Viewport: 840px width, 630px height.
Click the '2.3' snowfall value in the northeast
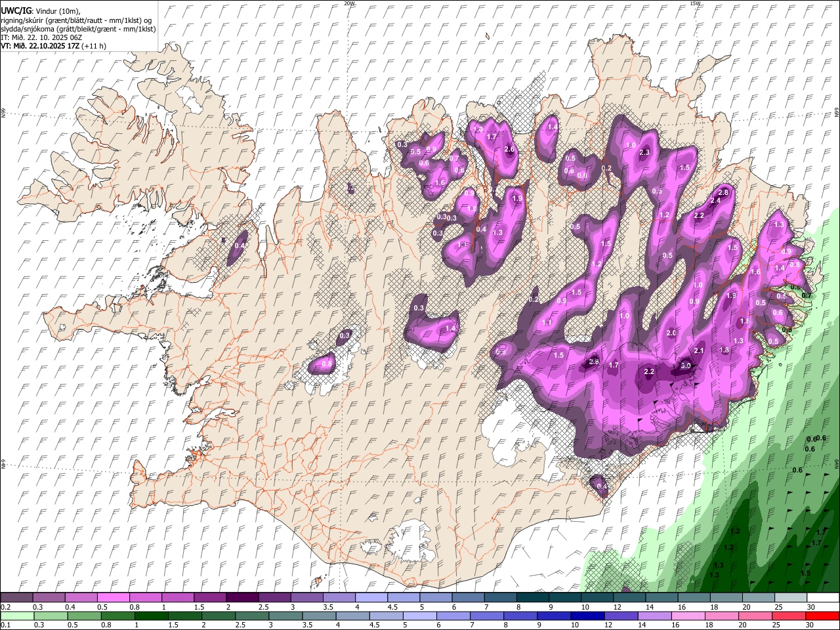(x=644, y=152)
